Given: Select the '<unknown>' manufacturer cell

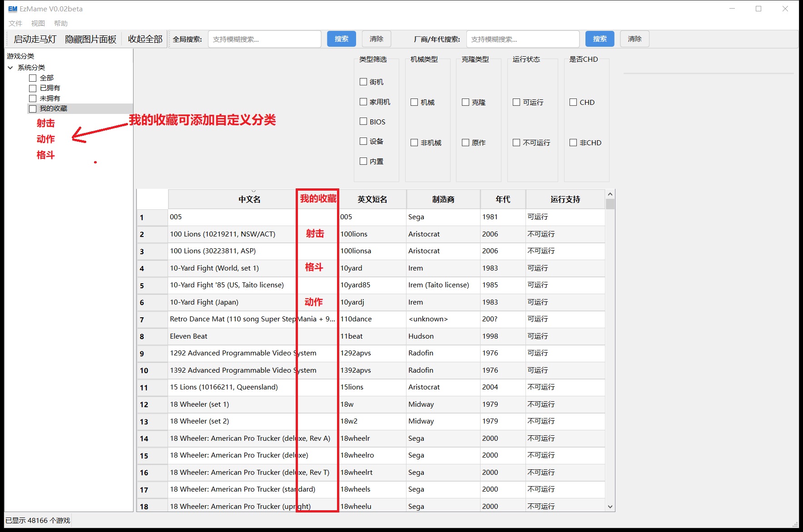Looking at the screenshot, I should coord(443,319).
